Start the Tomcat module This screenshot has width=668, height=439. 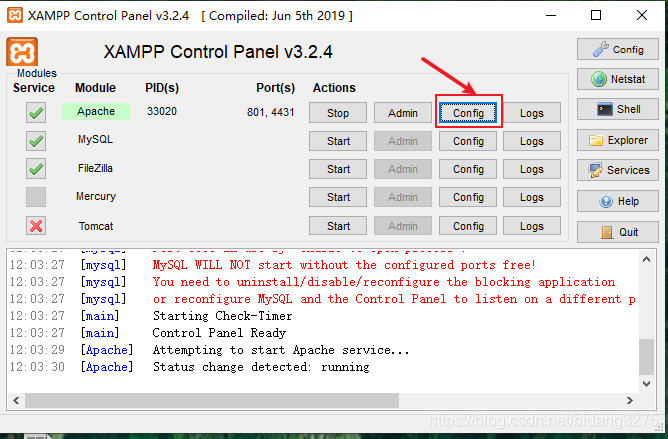pos(338,226)
